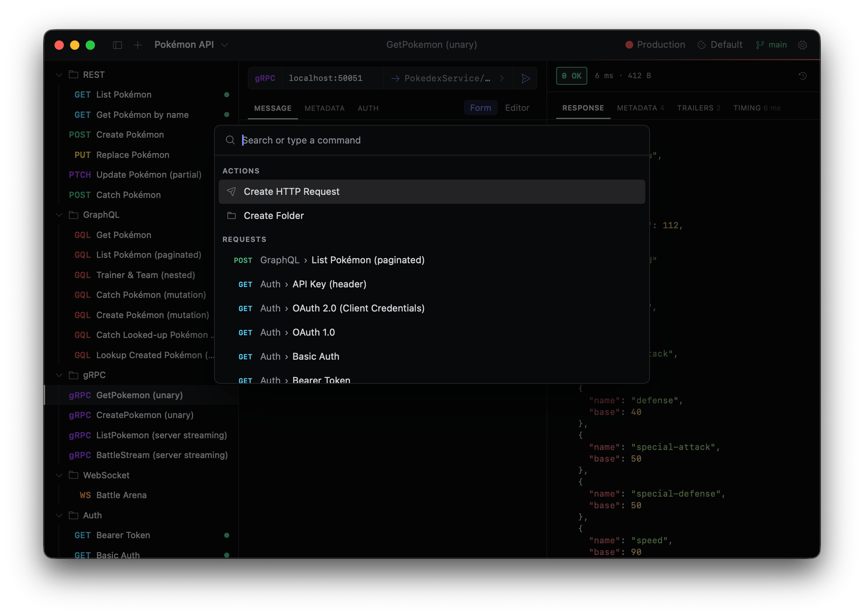This screenshot has width=864, height=616.
Task: Collapse the REST folder chevron
Action: tap(59, 75)
